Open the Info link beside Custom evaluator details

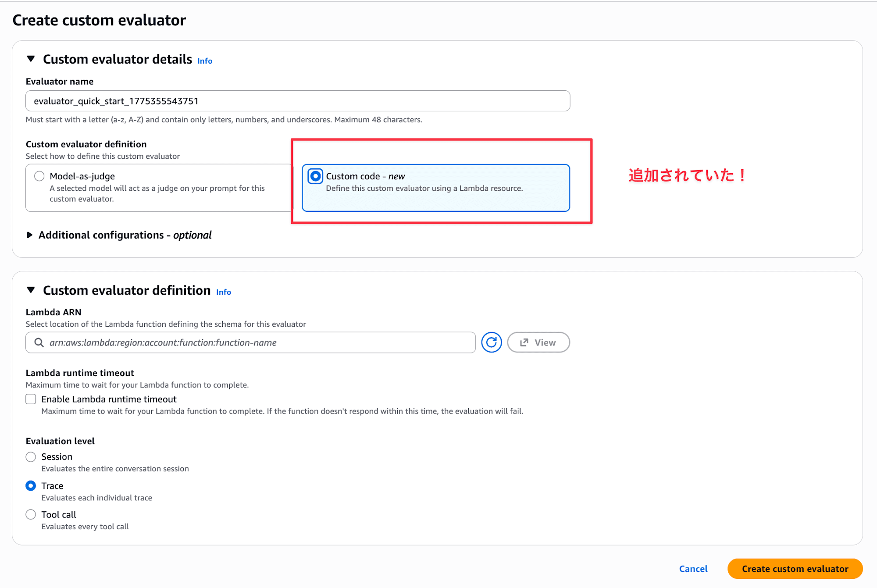(205, 61)
